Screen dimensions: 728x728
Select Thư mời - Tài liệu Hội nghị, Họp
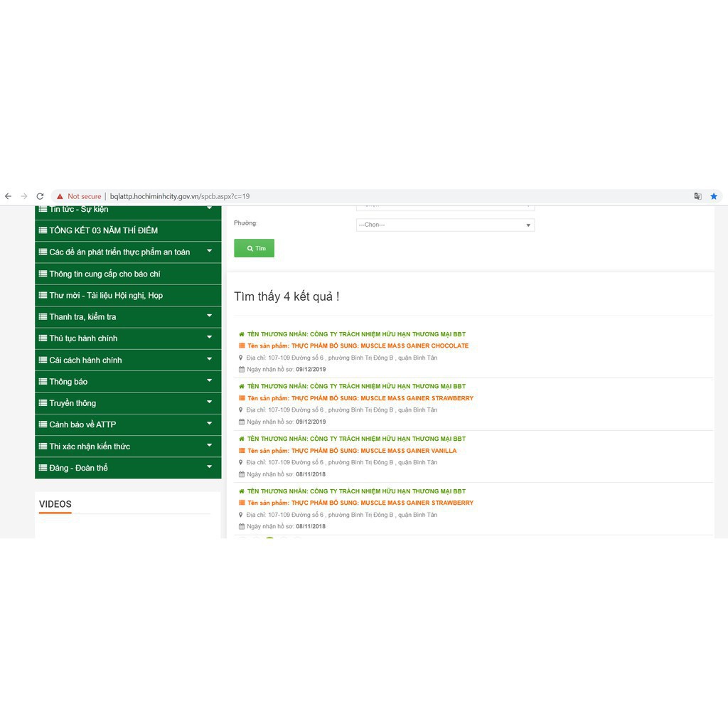[105, 295]
